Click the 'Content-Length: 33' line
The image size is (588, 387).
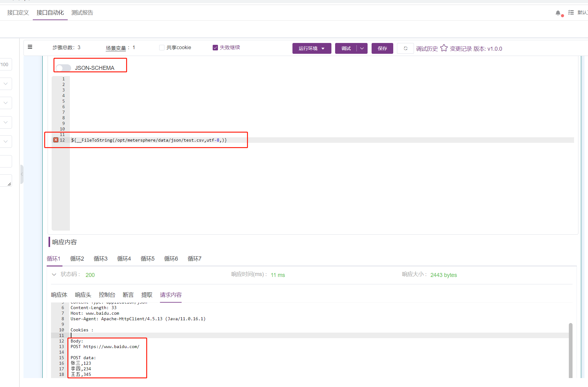pos(93,308)
